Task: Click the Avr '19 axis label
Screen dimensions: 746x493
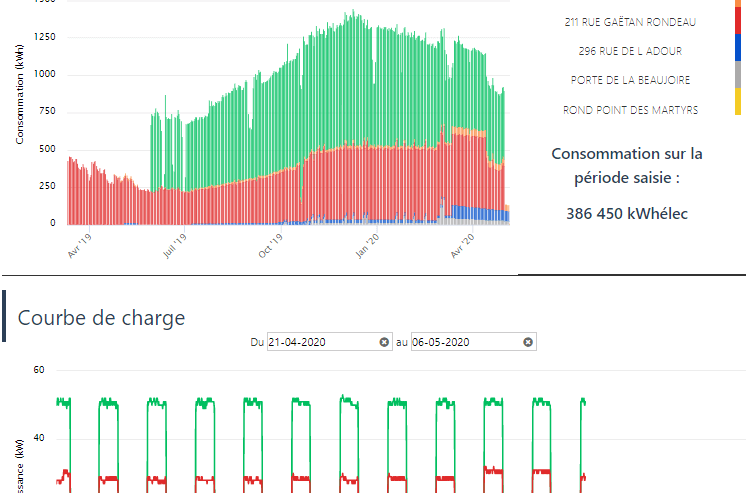Action: coord(79,246)
